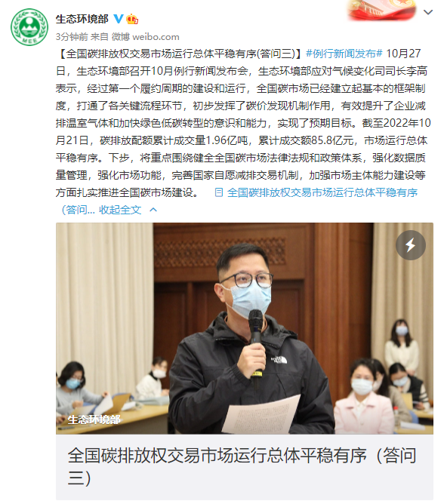Open the article card title below the photo
This screenshot has height=504, width=444.
coord(242,466)
